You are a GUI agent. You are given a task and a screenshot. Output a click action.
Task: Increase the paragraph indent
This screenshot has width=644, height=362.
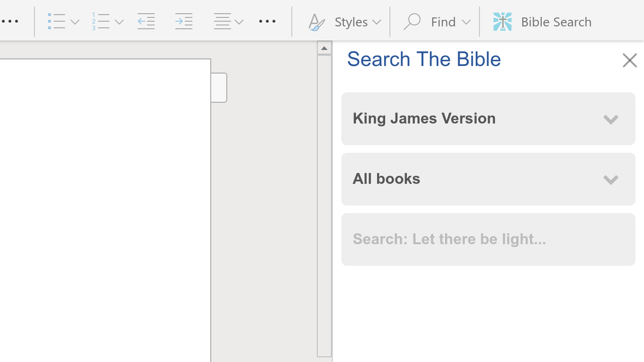tap(183, 22)
